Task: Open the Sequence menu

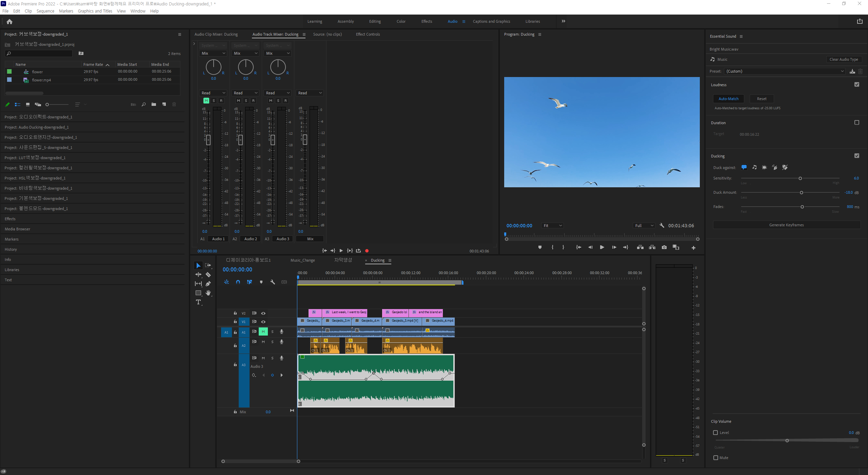Action: (x=45, y=11)
